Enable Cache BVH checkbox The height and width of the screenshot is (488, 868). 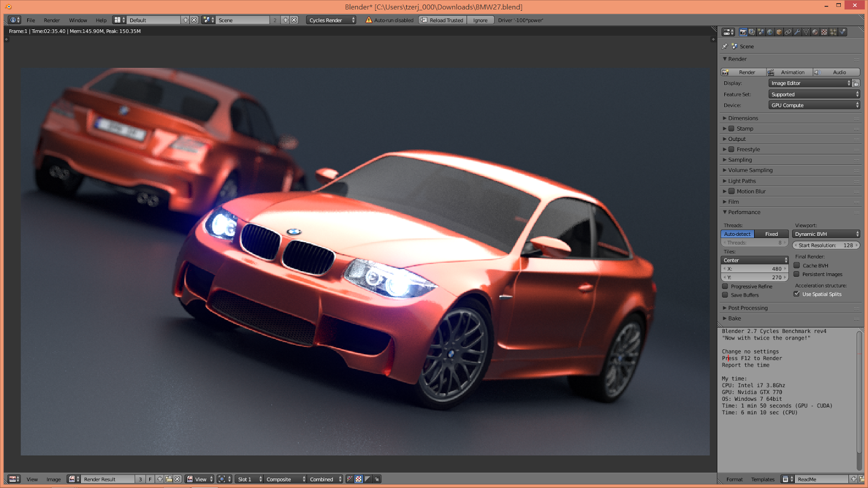(x=797, y=266)
